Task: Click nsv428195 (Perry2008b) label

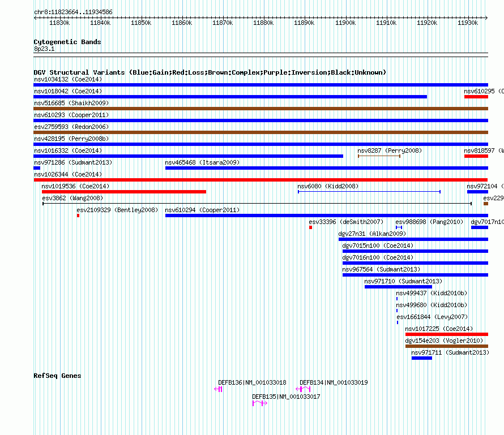Action: (71, 139)
